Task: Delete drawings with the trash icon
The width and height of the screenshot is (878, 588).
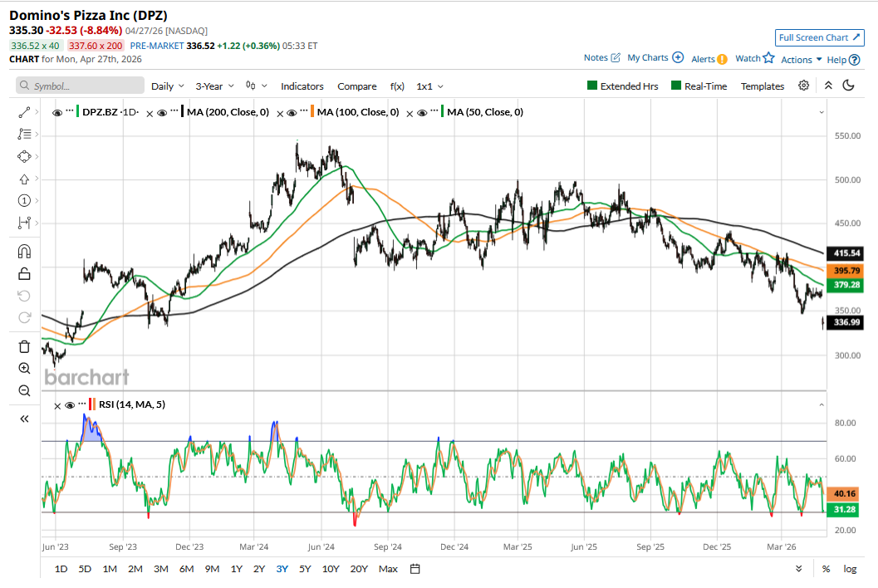Action: 24,346
